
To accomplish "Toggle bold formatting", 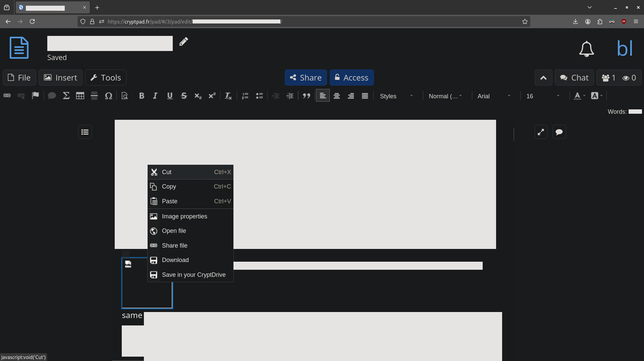I will [142, 96].
